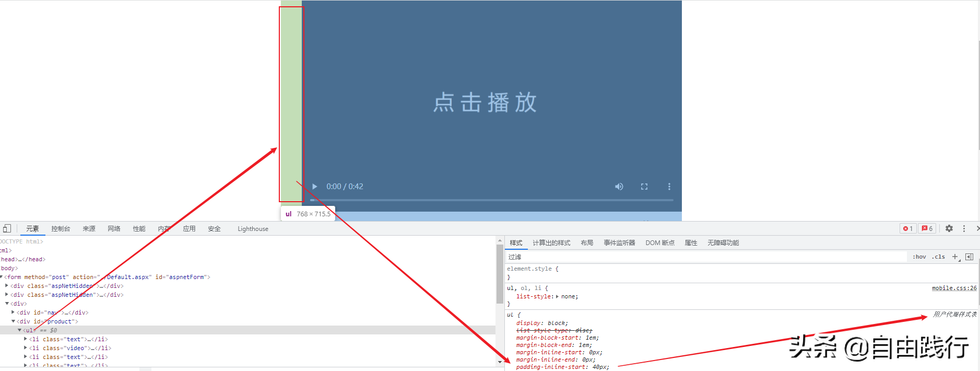Toggle the .cls class editor button
This screenshot has width=980, height=371.
939,257
